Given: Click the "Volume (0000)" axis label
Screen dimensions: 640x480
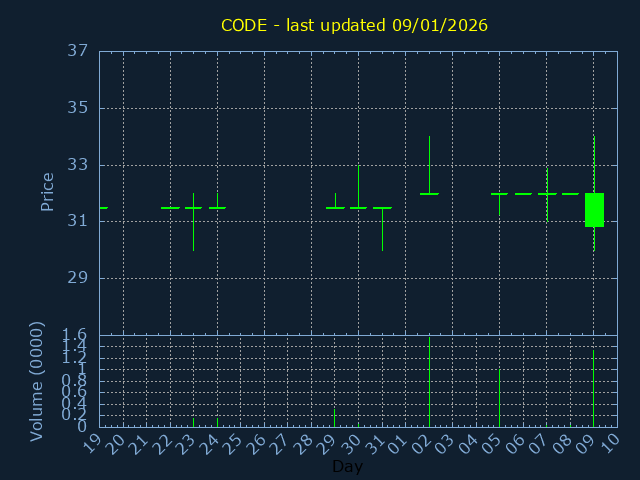Looking at the screenshot, I should pyautogui.click(x=37, y=381).
